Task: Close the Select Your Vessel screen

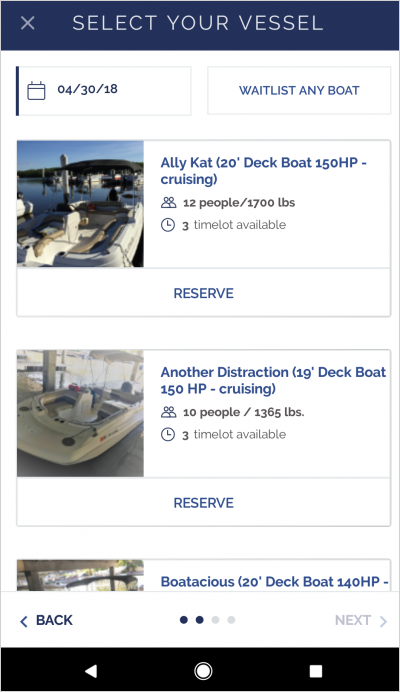Action: 28,23
